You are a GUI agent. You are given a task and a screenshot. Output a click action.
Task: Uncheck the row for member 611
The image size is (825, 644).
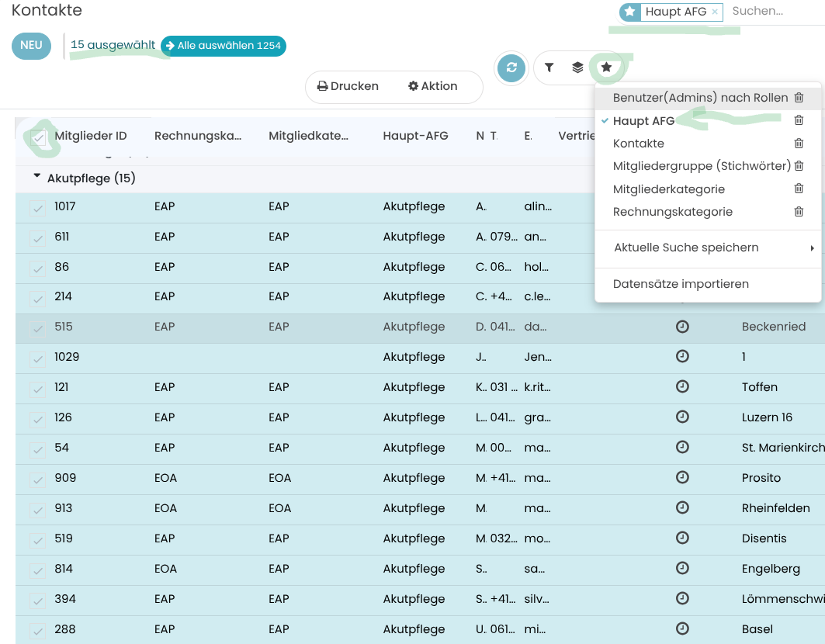pyautogui.click(x=38, y=238)
